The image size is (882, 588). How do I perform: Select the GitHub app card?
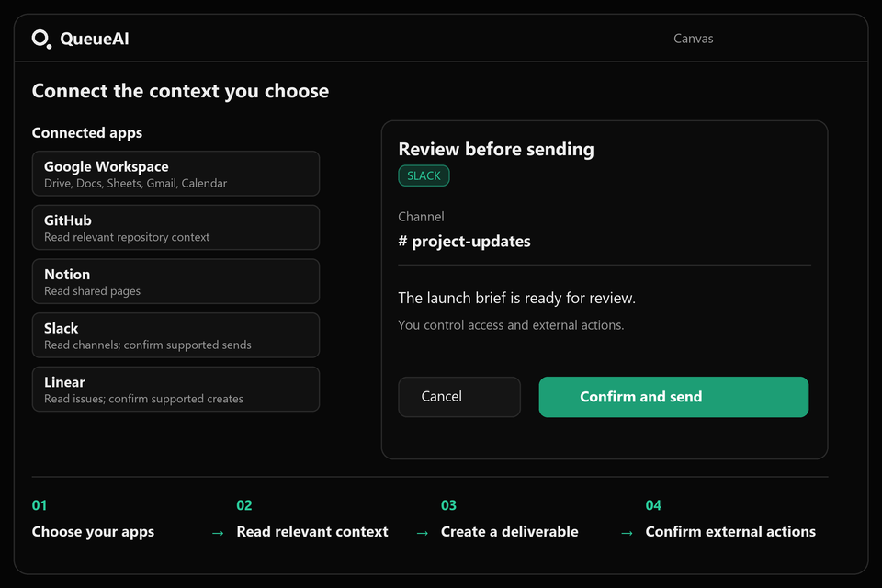(175, 227)
